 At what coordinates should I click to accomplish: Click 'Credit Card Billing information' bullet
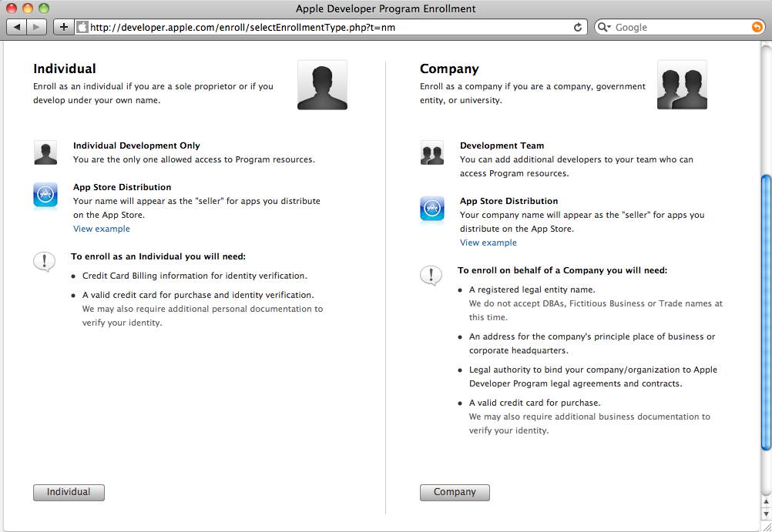(x=194, y=276)
